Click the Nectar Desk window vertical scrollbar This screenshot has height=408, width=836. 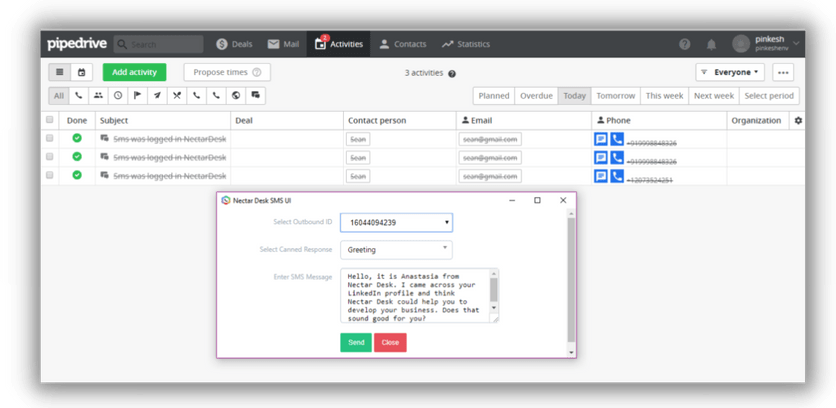(x=572, y=279)
